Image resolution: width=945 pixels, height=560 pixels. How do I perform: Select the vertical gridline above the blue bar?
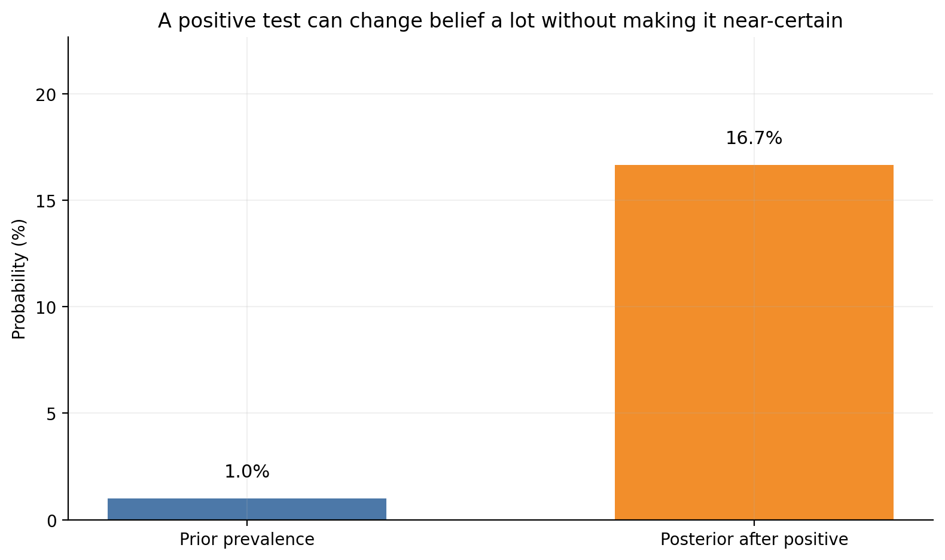point(247,269)
